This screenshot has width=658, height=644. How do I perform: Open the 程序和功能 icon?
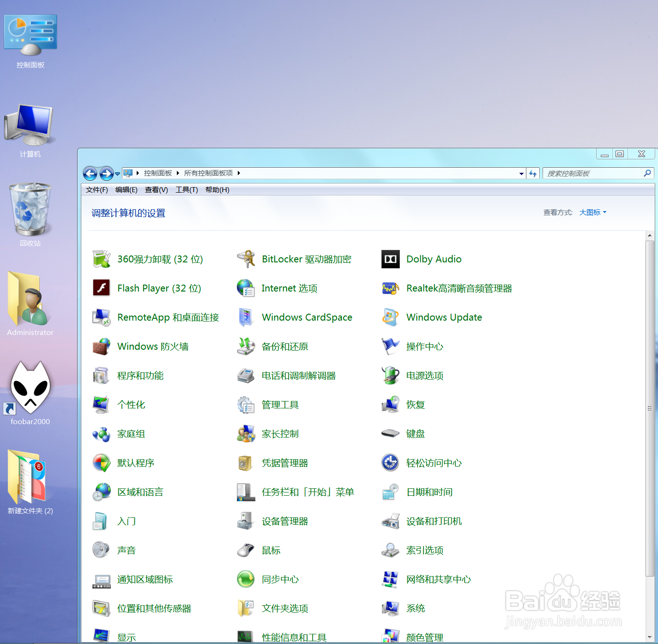(102, 376)
